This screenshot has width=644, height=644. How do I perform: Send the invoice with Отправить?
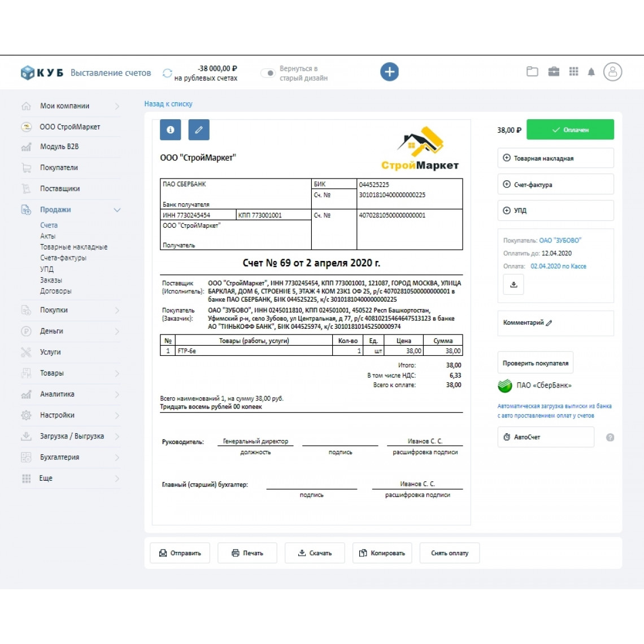tap(180, 553)
